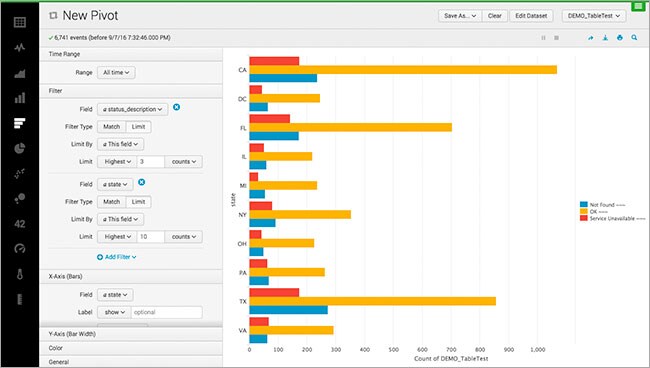
Task: Expand the Y-Axis (Bar Width) section
Action: [x=131, y=334]
